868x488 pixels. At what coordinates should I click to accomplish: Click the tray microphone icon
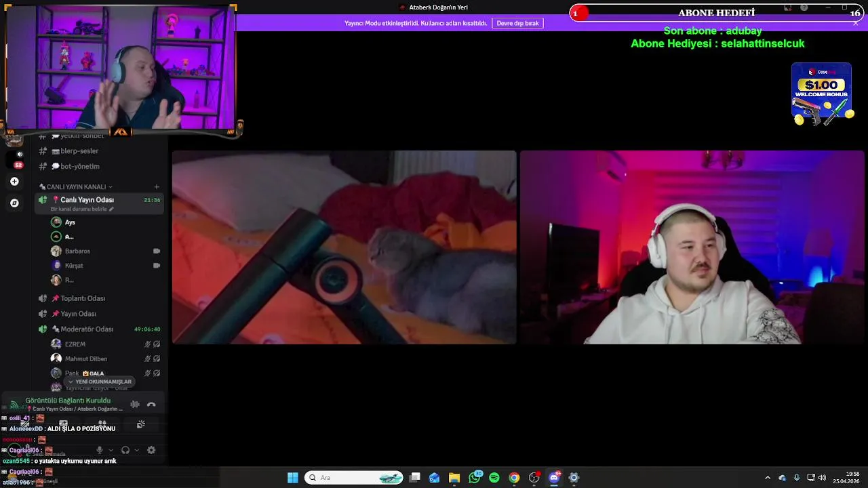pyautogui.click(x=797, y=478)
